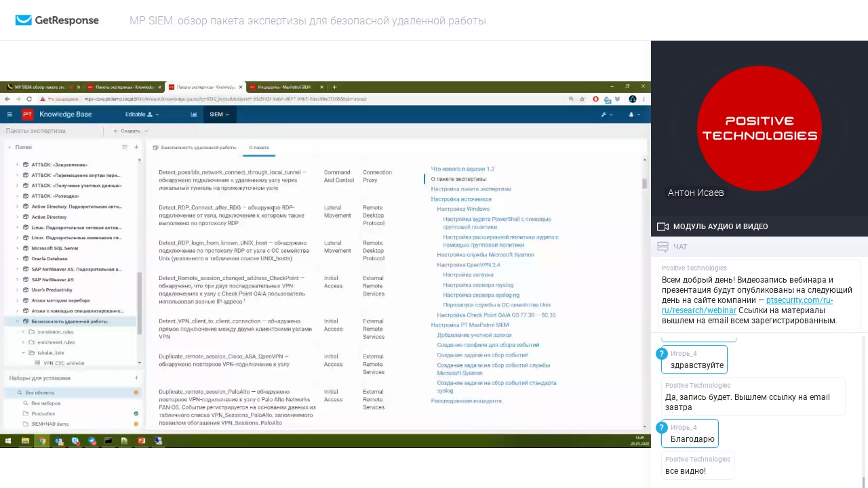Click the zoom icon in browser address bar
Image resolution: width=868 pixels, height=488 pixels.
[572, 99]
